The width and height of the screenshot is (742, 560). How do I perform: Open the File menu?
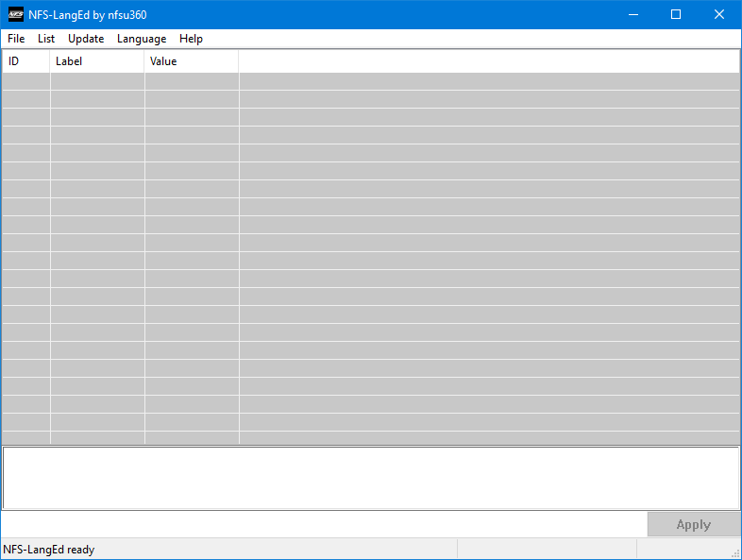pos(16,39)
